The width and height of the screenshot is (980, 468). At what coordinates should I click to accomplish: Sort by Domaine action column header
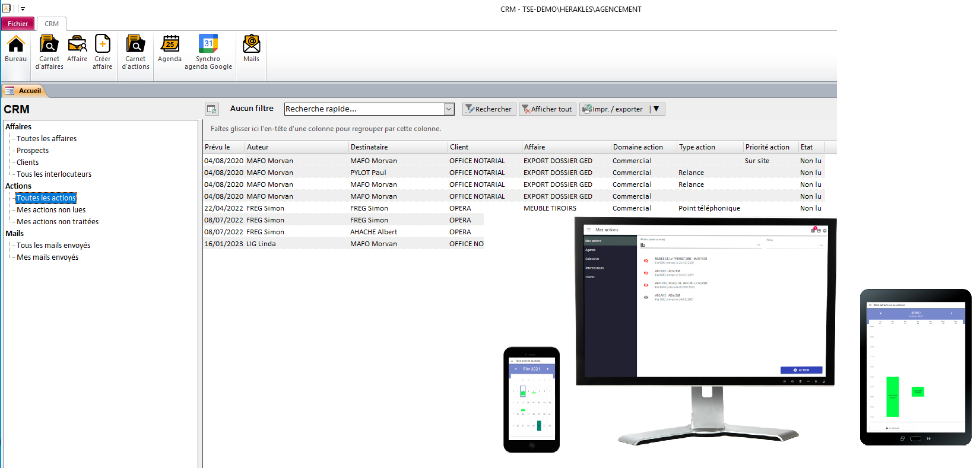point(644,147)
